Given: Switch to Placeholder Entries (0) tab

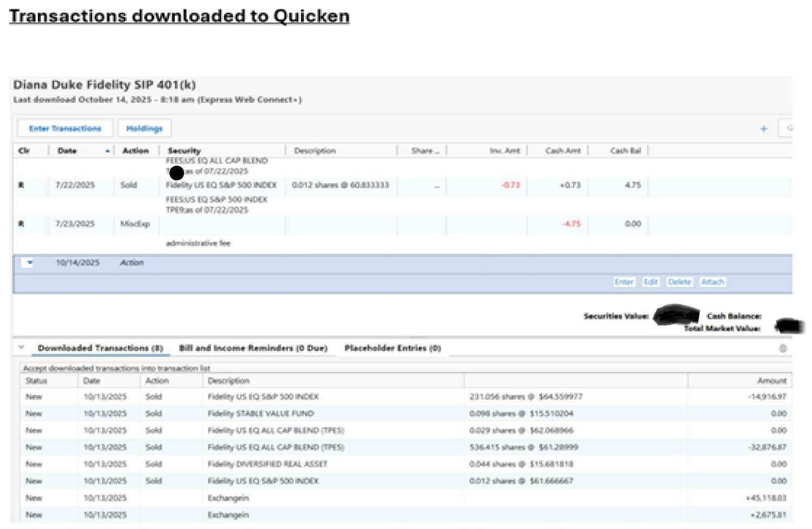Looking at the screenshot, I should pyautogui.click(x=392, y=348).
